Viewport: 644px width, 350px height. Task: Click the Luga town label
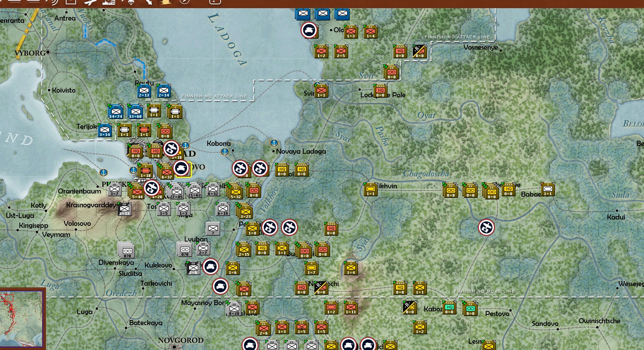point(85,312)
